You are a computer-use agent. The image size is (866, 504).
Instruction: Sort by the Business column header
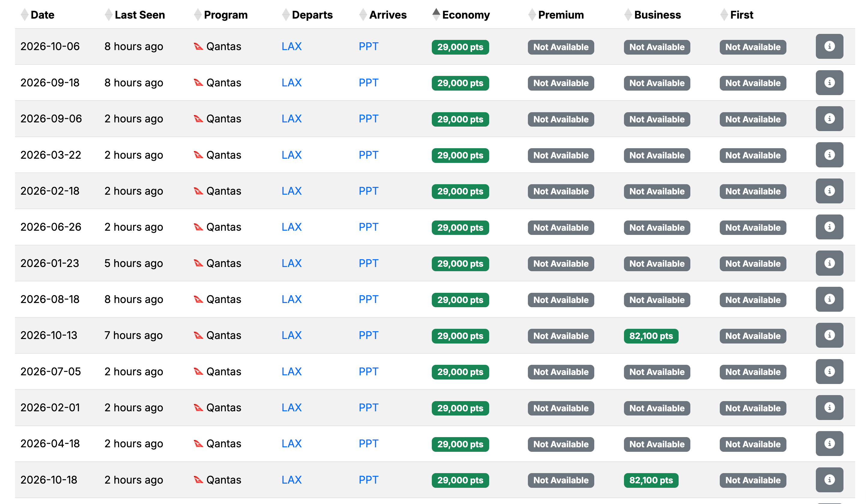tap(657, 15)
